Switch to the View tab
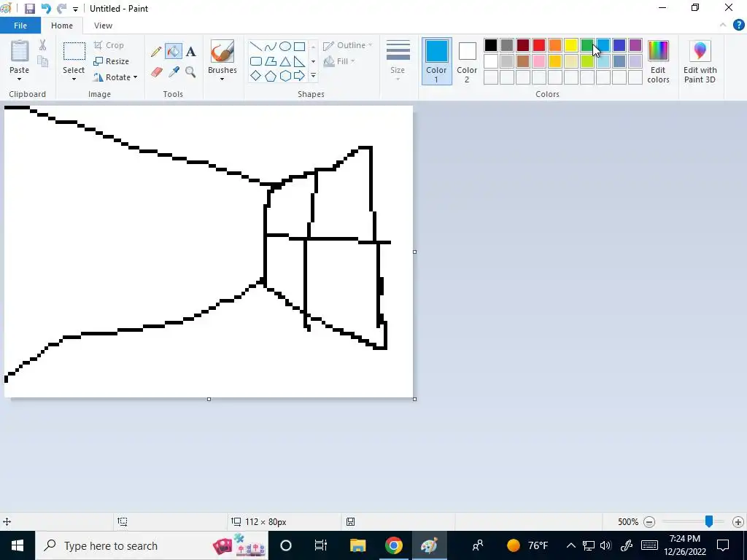The height and width of the screenshot is (560, 747). click(x=103, y=26)
